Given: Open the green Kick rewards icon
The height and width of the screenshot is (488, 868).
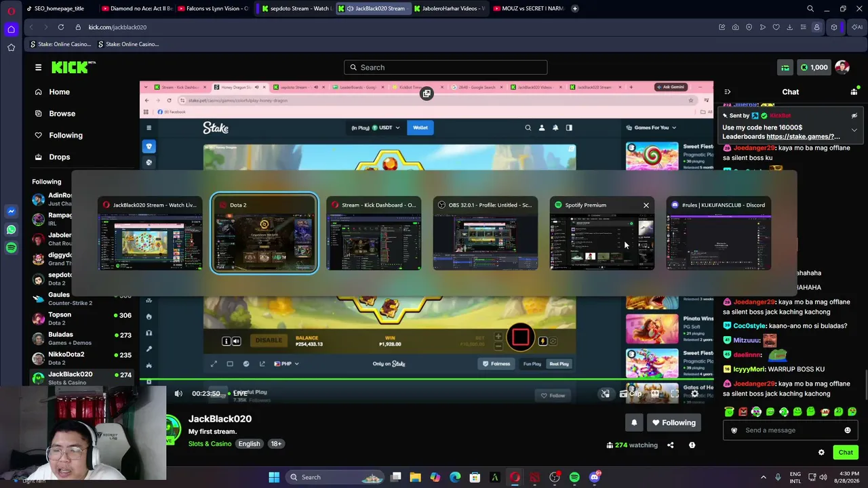Looking at the screenshot, I should 785,67.
